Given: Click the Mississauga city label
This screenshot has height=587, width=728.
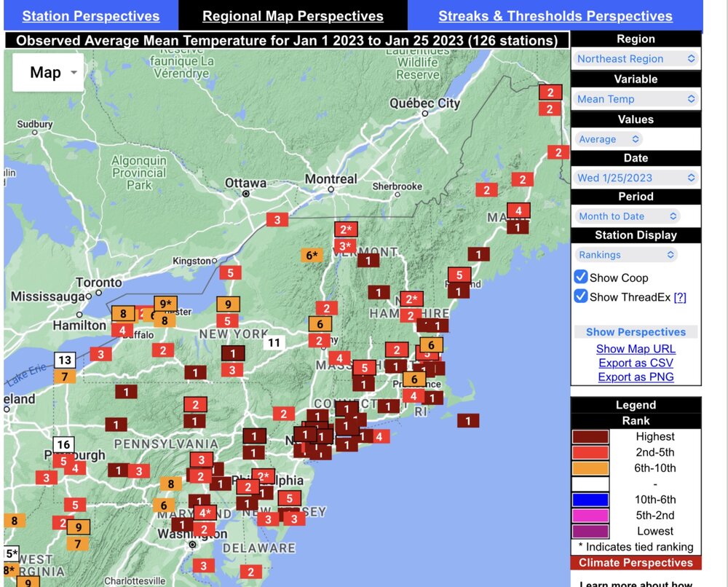Looking at the screenshot, I should pyautogui.click(x=48, y=296).
